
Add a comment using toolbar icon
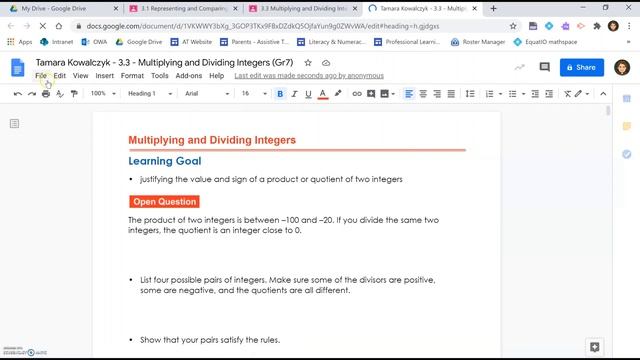tap(371, 94)
